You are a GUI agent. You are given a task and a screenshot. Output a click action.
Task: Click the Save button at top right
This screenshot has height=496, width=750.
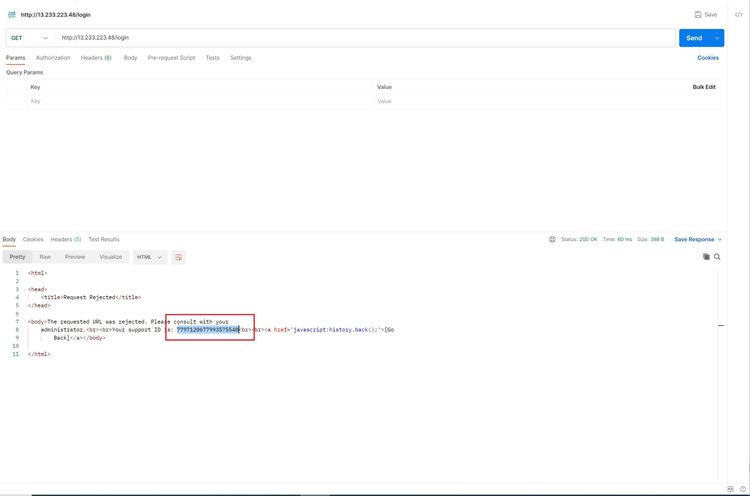click(x=706, y=15)
